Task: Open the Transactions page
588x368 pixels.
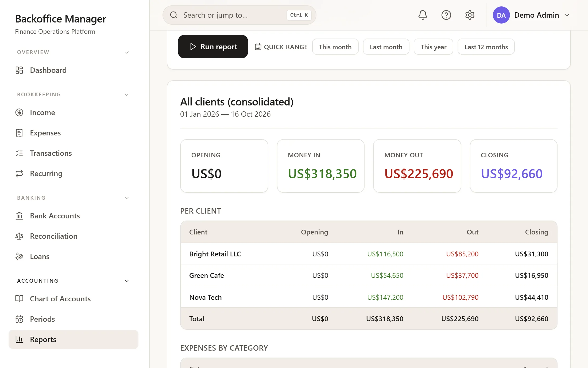Action: (x=73, y=153)
